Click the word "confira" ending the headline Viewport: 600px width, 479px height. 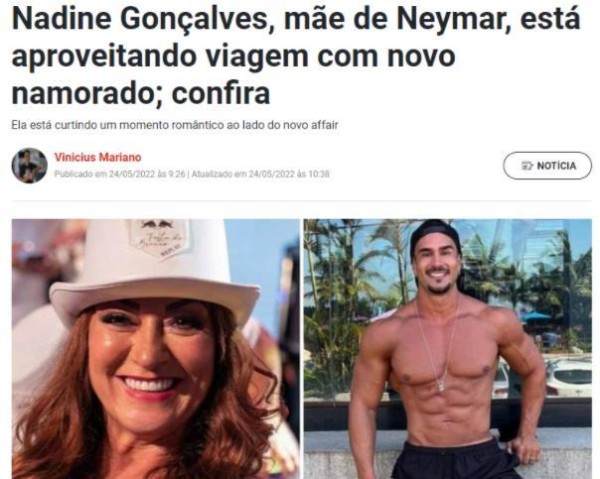[x=221, y=93]
